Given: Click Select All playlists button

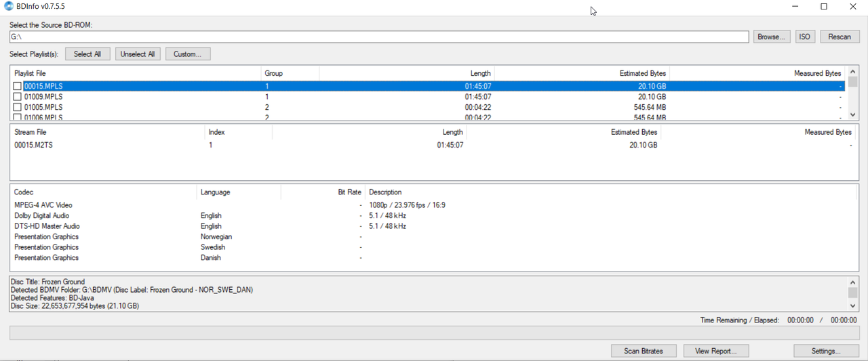Looking at the screenshot, I should tap(87, 54).
